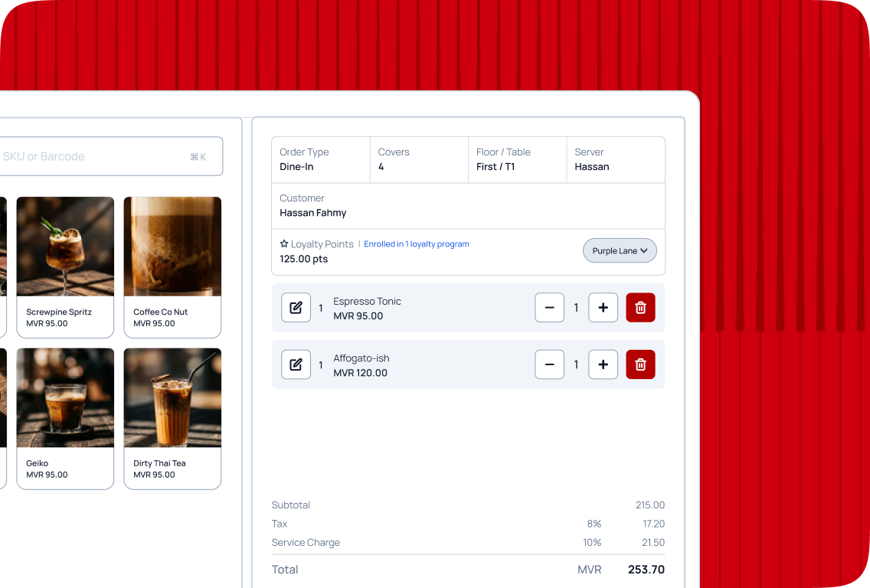Open the Purple Lane loyalty dropdown
The image size is (870, 588).
click(620, 250)
